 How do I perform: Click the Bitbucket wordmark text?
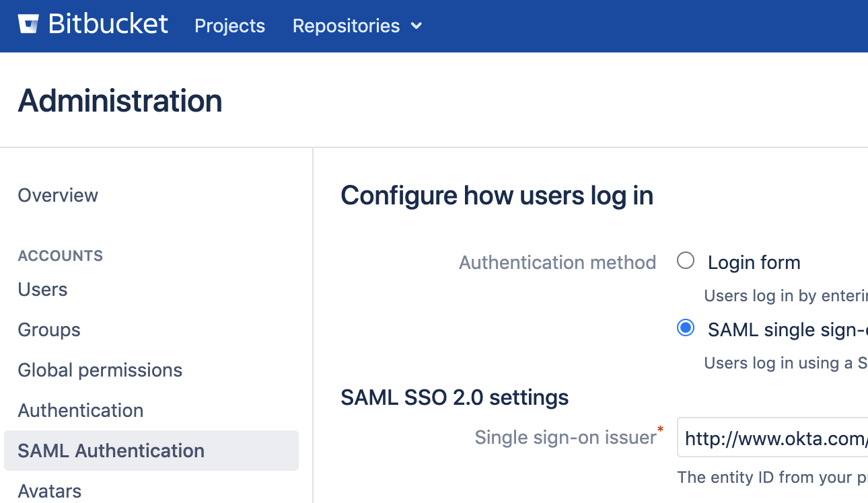(108, 25)
